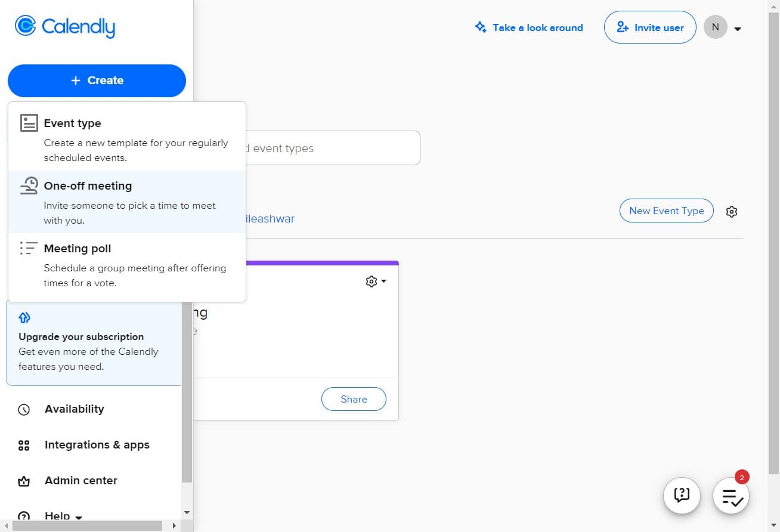Click the Admin center crown icon

click(24, 481)
